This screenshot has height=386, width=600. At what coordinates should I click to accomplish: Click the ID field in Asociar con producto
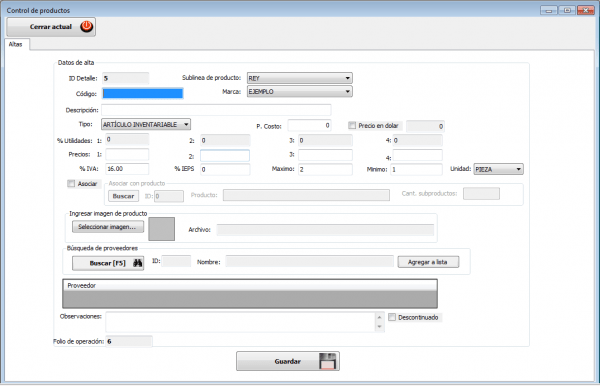pos(169,196)
